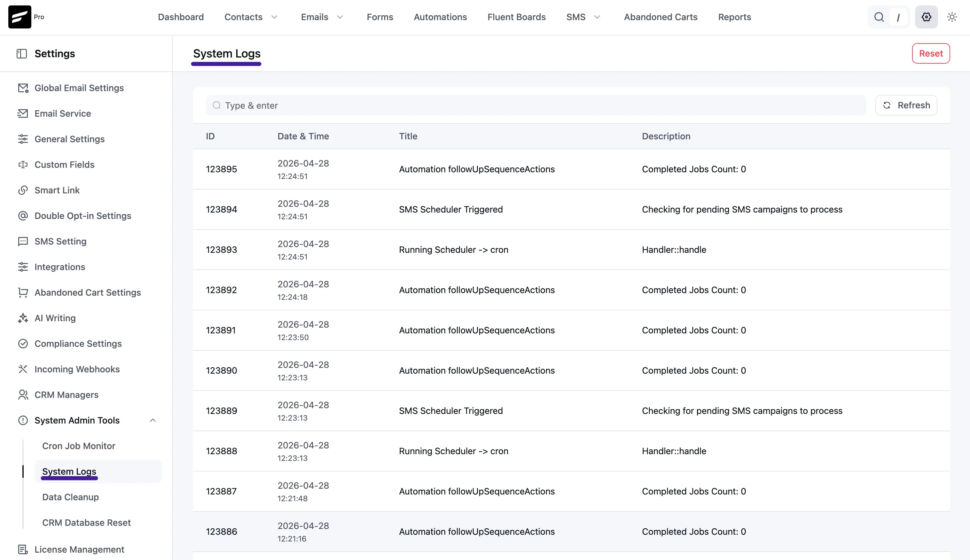Select System Logs in the sidebar
The image size is (970, 560).
[69, 471]
